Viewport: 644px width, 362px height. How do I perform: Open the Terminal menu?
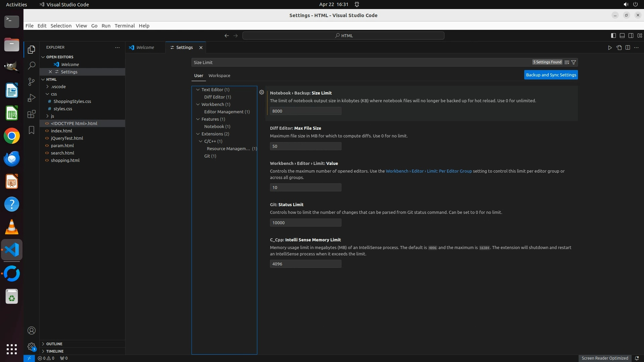pyautogui.click(x=124, y=26)
